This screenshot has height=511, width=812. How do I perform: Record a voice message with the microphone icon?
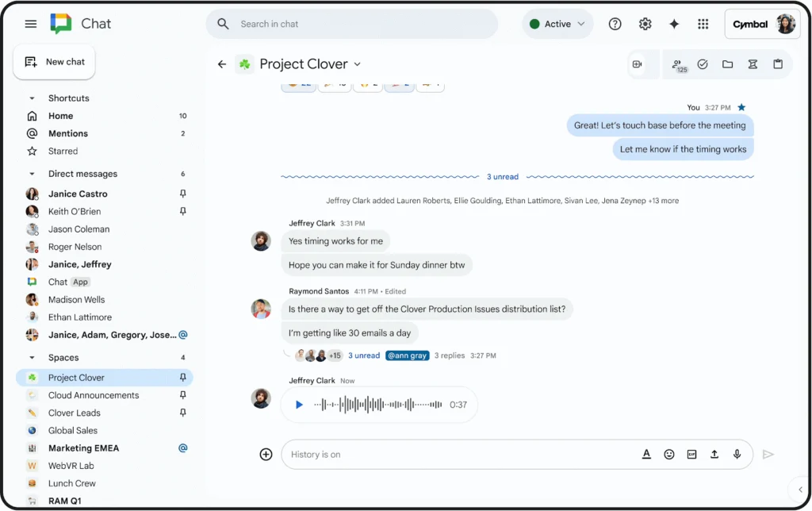tap(737, 454)
